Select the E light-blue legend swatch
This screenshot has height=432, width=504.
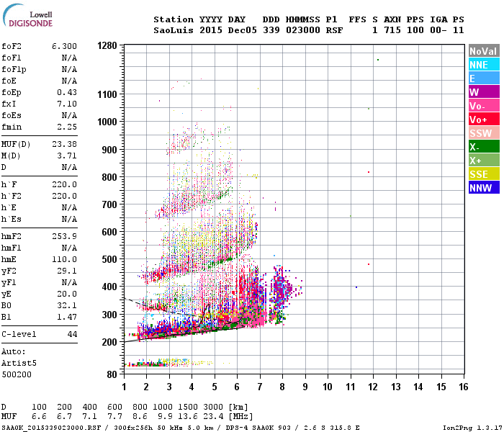pyautogui.click(x=484, y=78)
